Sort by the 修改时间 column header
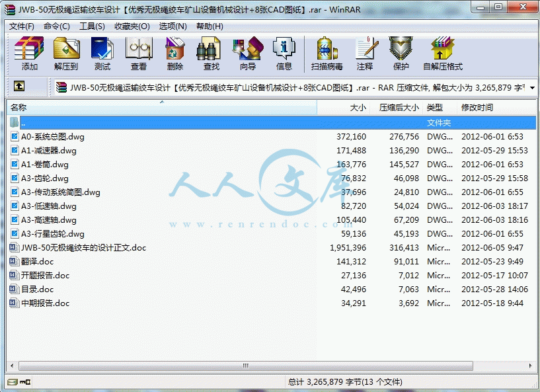Screen dimensions: 540x392 (x=496, y=108)
